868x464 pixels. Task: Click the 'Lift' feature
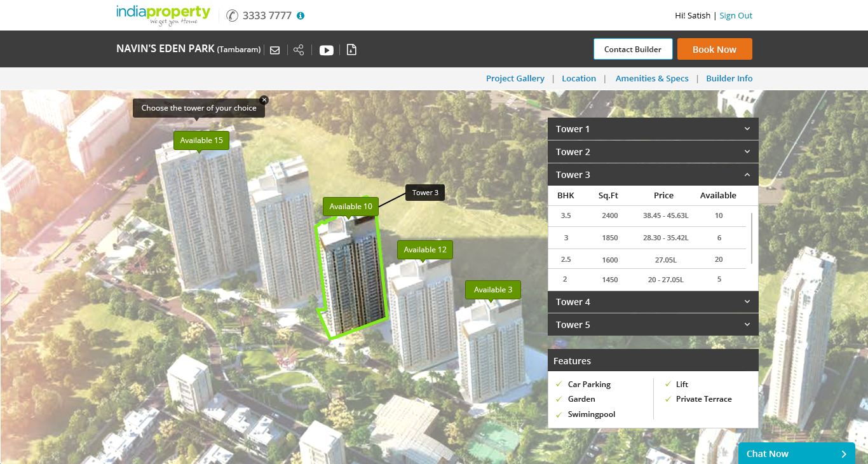[x=682, y=385]
